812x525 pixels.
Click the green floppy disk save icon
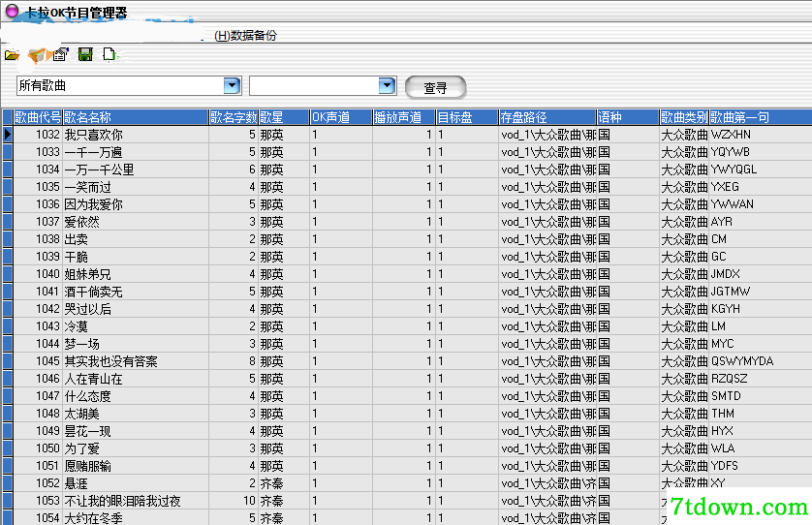(x=85, y=54)
